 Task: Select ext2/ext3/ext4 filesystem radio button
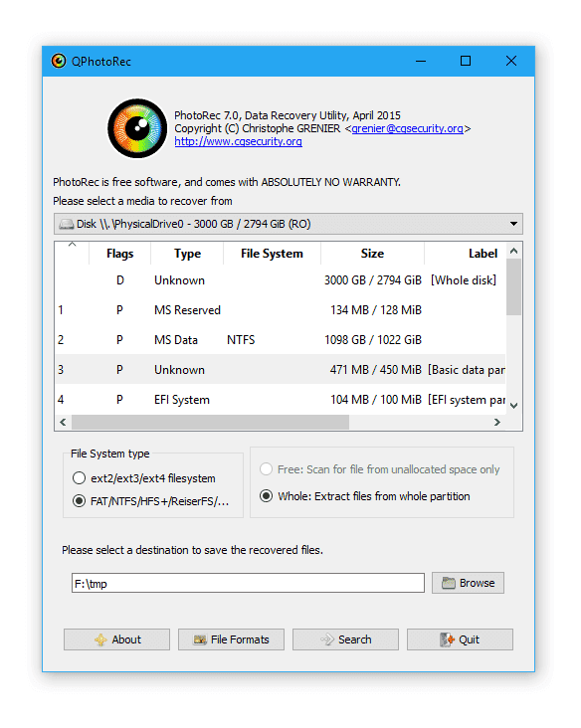79,477
